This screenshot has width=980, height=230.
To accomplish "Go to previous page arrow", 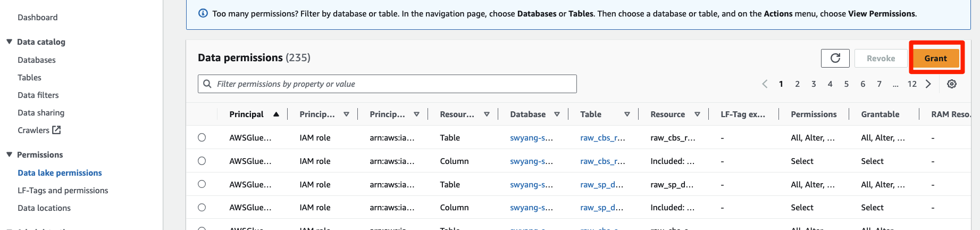I will 765,84.
